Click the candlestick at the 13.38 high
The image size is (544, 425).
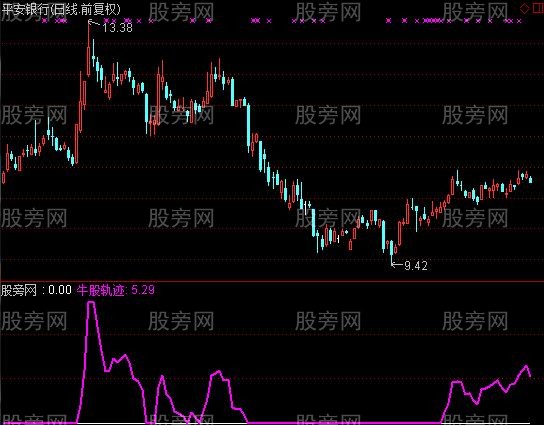88,49
